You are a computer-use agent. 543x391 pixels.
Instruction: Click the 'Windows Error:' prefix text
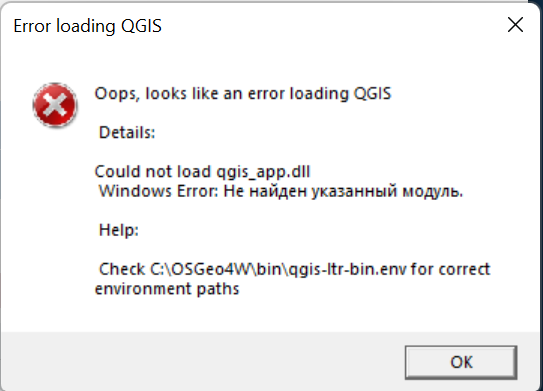pyautogui.click(x=159, y=191)
